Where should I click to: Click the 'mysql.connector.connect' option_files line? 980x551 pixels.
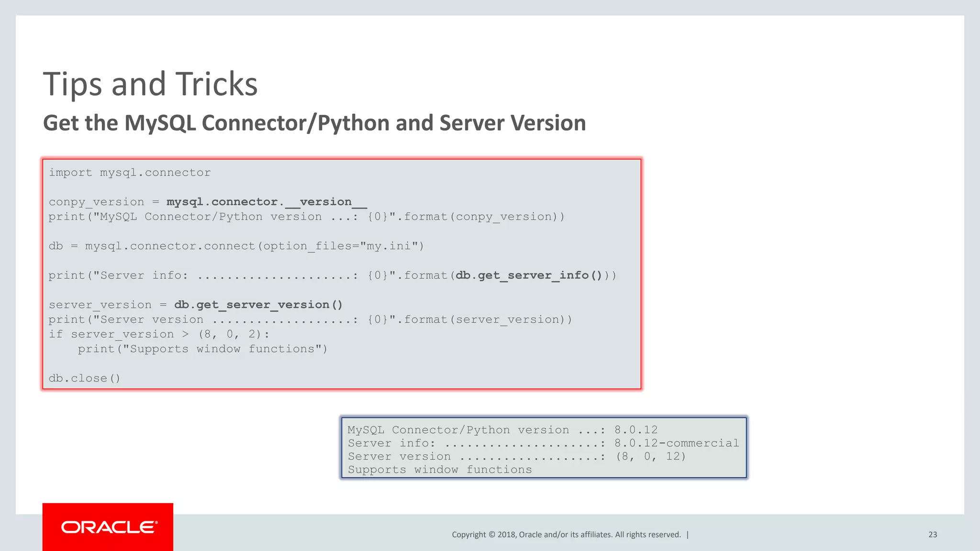(236, 246)
